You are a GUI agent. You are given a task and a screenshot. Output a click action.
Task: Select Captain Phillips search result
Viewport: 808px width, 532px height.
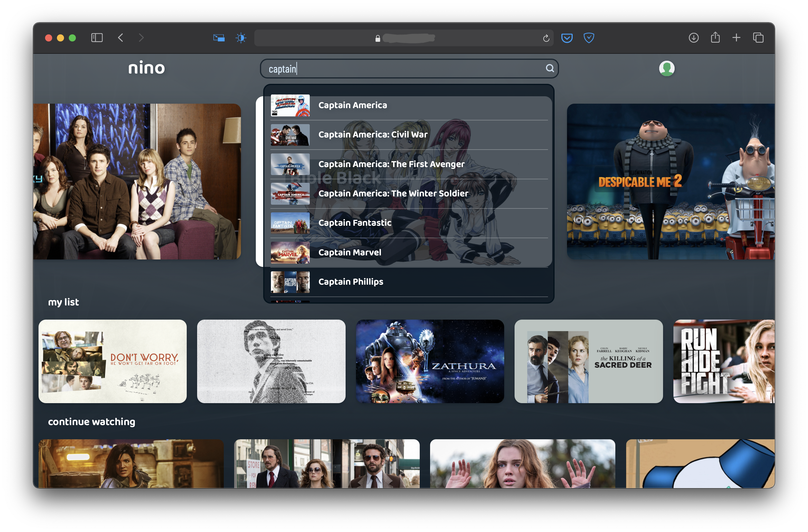351,282
